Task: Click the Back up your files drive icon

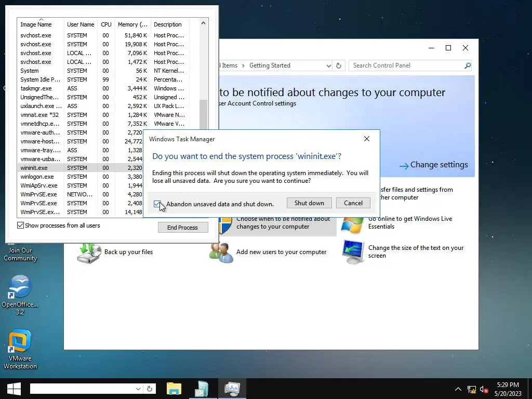Action: click(x=89, y=253)
